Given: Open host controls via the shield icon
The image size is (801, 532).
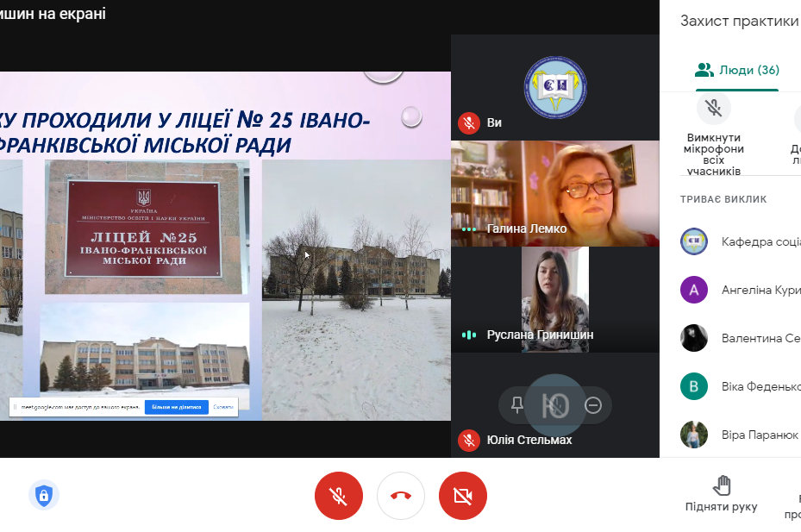Looking at the screenshot, I should point(43,496).
